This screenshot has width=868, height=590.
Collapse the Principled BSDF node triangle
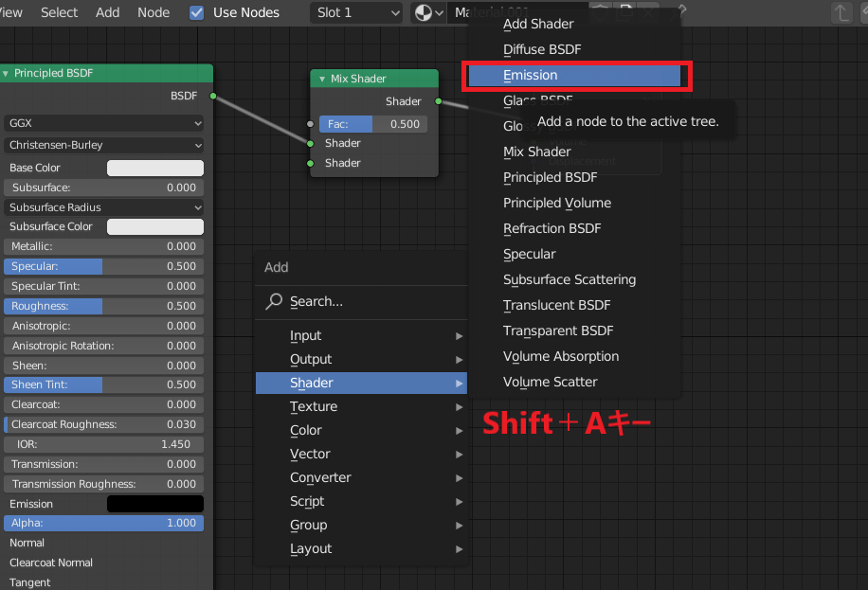click(x=6, y=73)
